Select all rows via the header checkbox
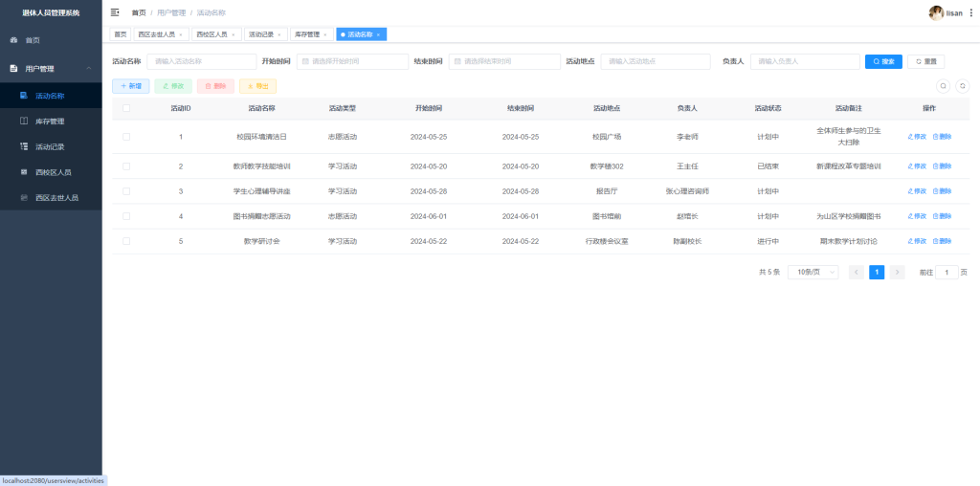980x486 pixels. [x=126, y=108]
